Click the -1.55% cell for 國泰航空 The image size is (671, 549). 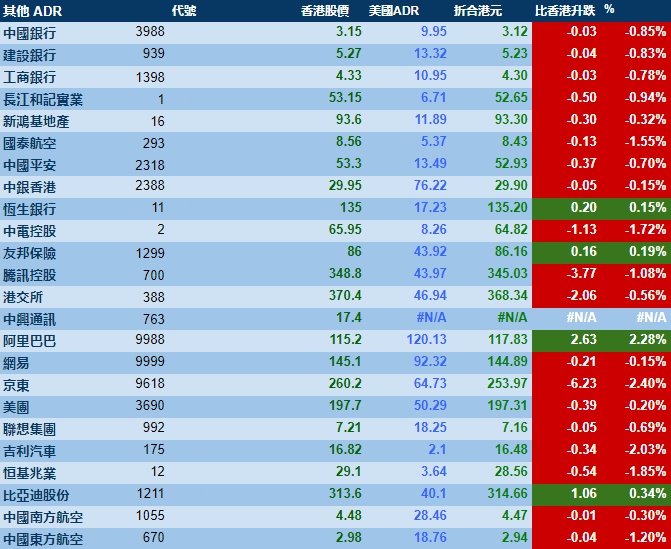pos(645,142)
